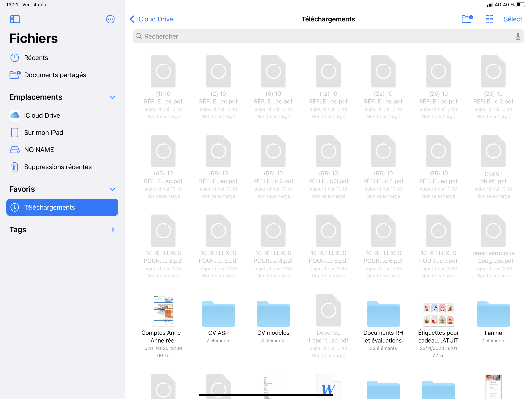532x399 pixels.
Task: Open Documents partagés in sidebar
Action: click(55, 75)
